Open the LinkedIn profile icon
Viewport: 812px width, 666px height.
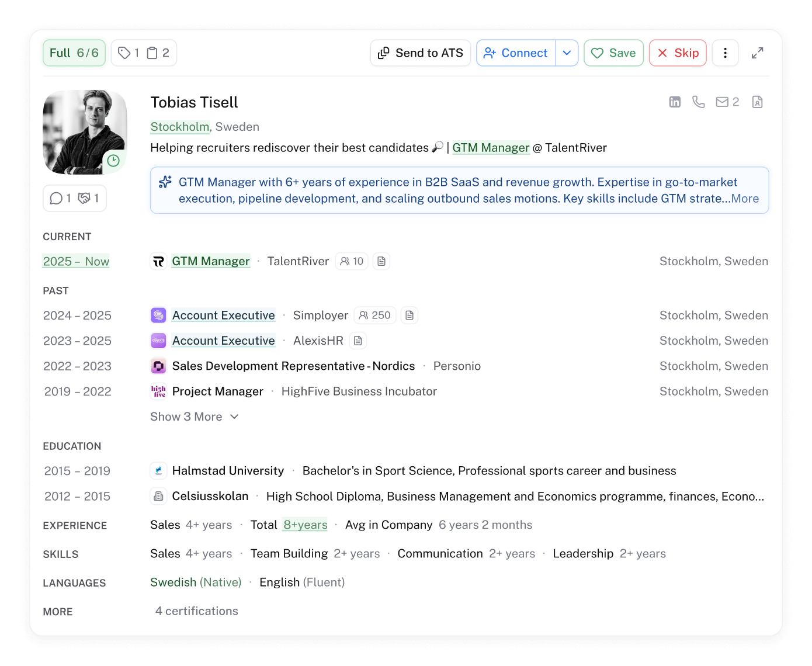[675, 102]
